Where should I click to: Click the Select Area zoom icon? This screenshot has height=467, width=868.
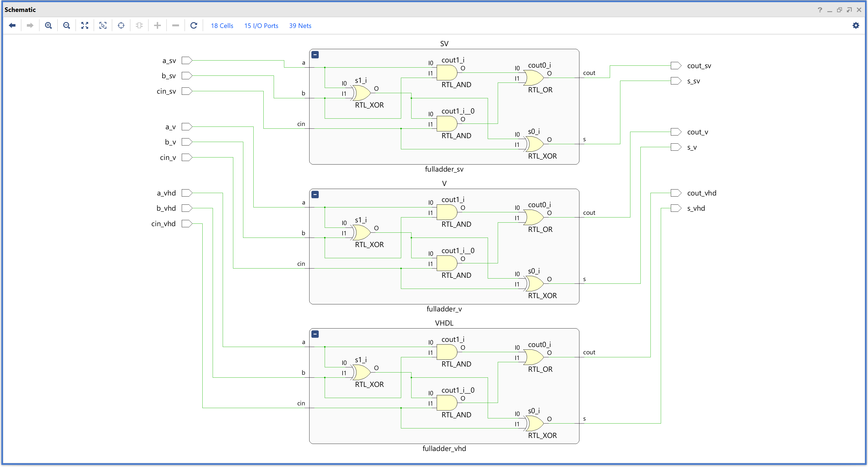103,26
